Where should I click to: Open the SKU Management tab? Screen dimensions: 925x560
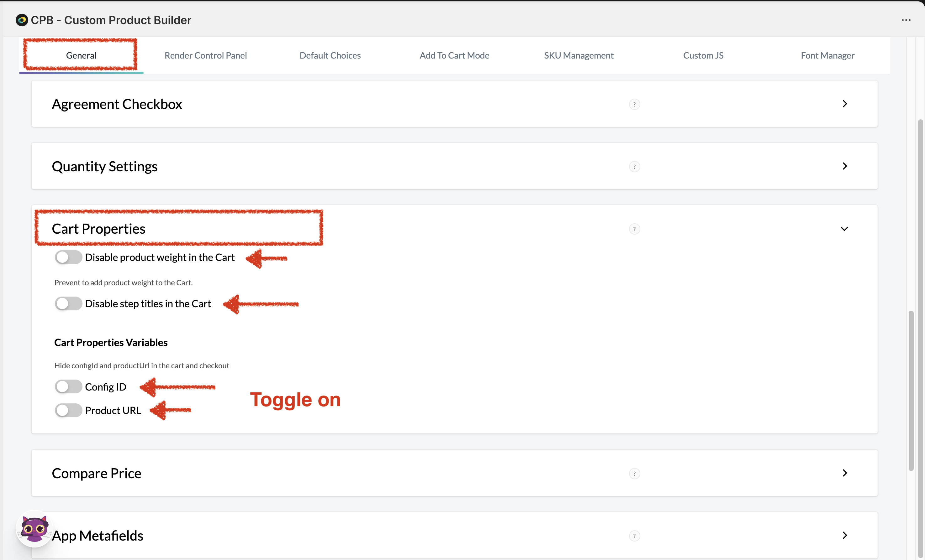coord(579,55)
